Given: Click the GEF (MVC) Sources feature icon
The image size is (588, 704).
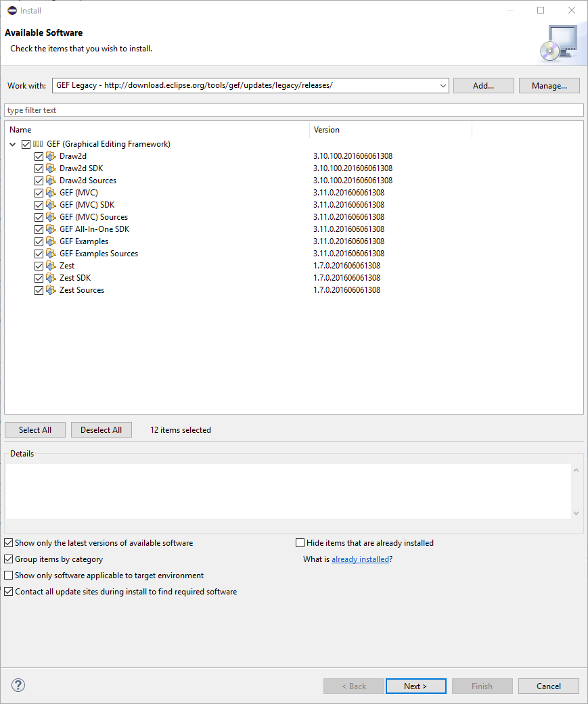Looking at the screenshot, I should pos(51,217).
